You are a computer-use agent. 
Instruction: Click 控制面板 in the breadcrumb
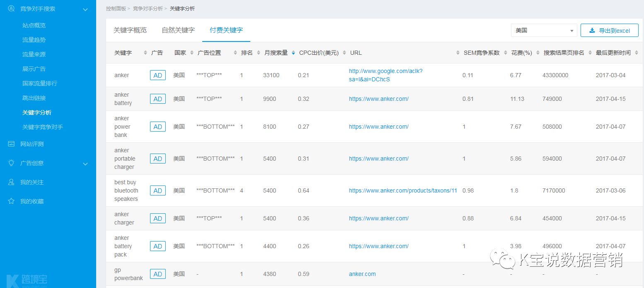click(x=116, y=8)
